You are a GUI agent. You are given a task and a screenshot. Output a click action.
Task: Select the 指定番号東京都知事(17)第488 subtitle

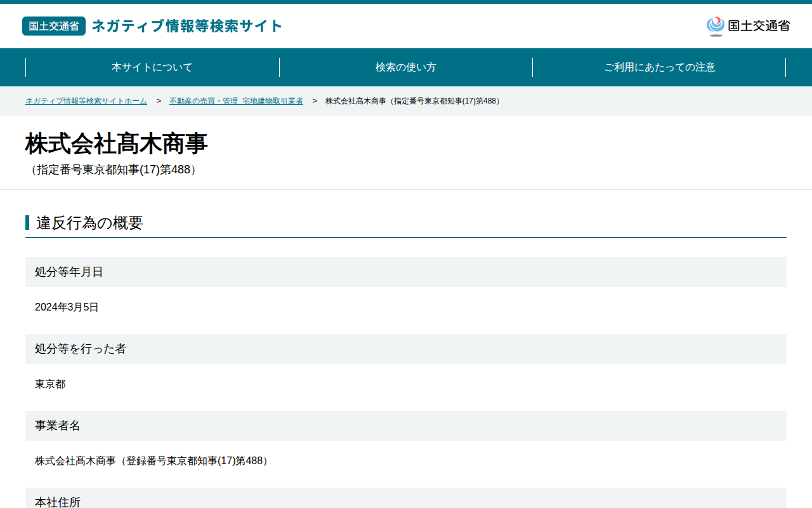[114, 170]
